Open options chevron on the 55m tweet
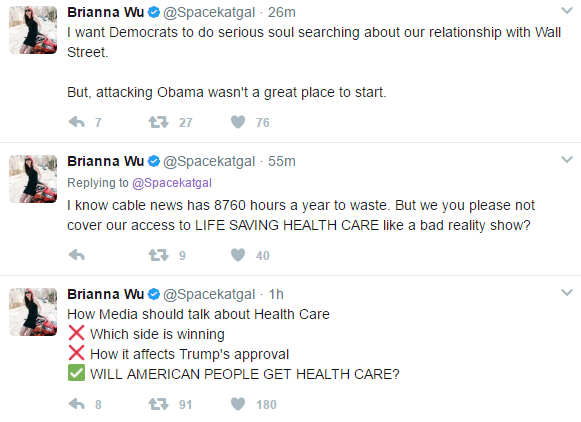Image resolution: width=581 pixels, height=422 pixels. (567, 160)
